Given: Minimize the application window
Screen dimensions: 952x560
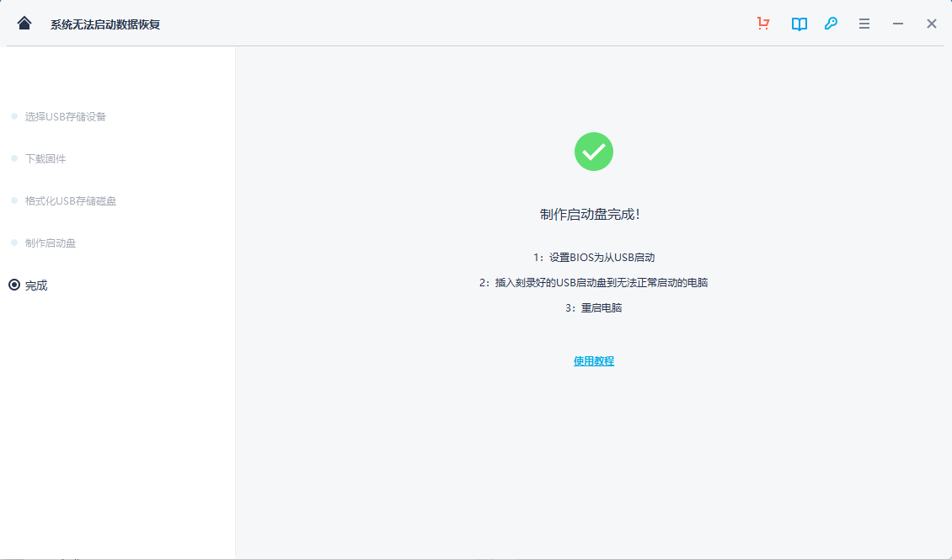Looking at the screenshot, I should (898, 24).
